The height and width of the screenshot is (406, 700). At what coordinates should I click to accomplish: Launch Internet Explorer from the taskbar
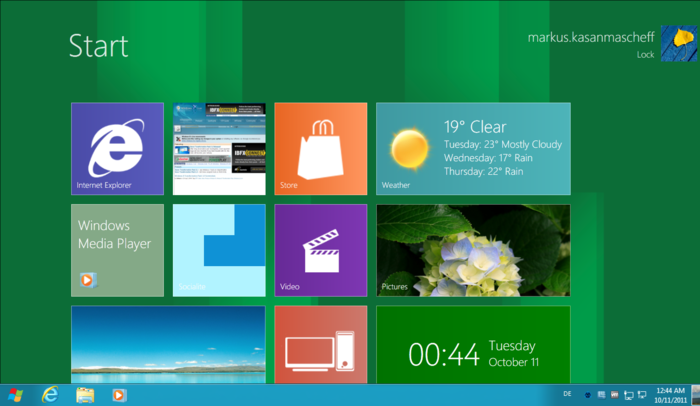coord(50,395)
